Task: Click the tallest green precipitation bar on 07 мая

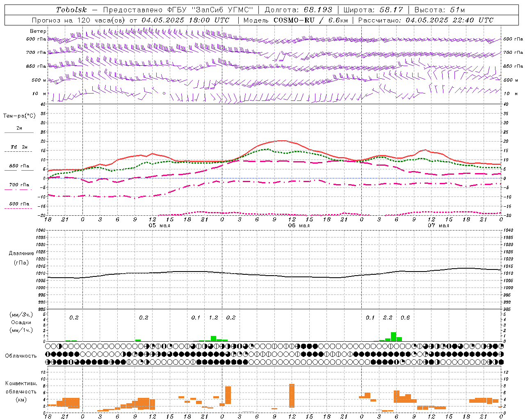Action: pyautogui.click(x=393, y=337)
